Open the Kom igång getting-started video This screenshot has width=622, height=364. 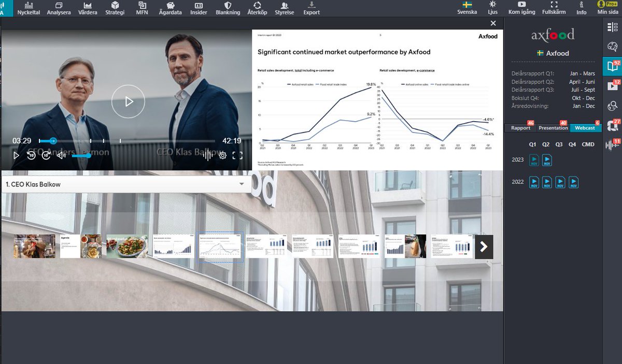(x=521, y=8)
